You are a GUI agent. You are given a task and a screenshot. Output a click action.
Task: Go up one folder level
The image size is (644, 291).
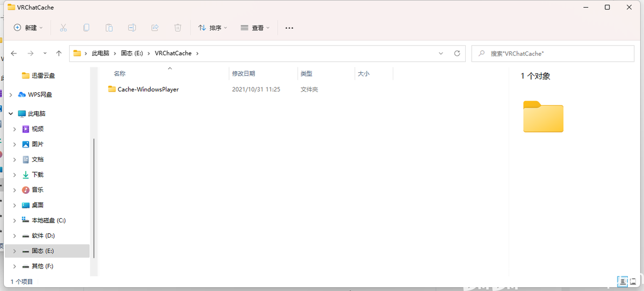pos(59,53)
